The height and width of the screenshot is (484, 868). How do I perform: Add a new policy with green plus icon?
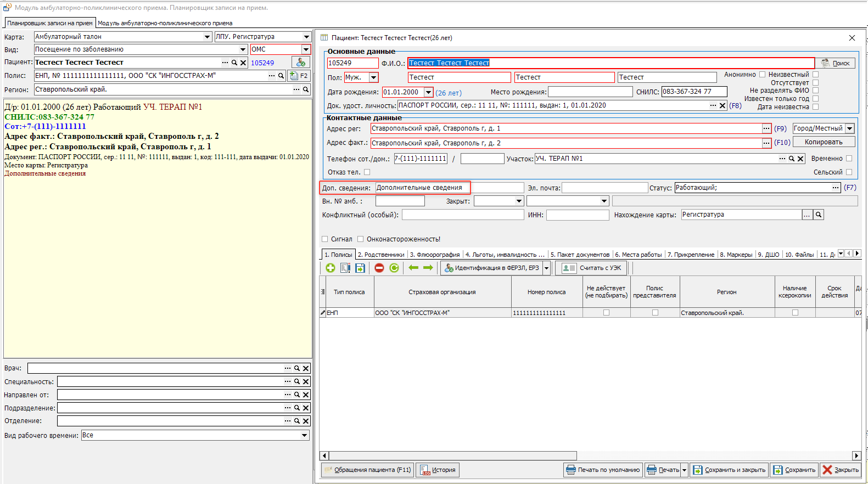pyautogui.click(x=330, y=268)
